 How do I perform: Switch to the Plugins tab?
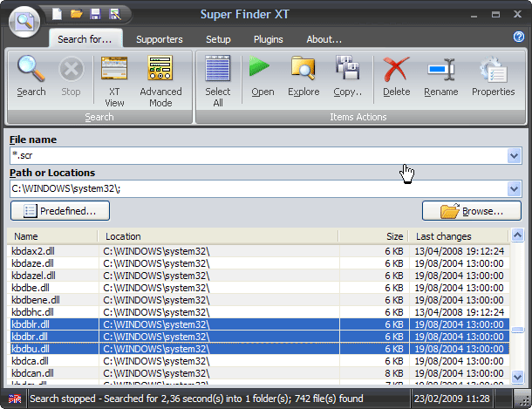pyautogui.click(x=268, y=39)
